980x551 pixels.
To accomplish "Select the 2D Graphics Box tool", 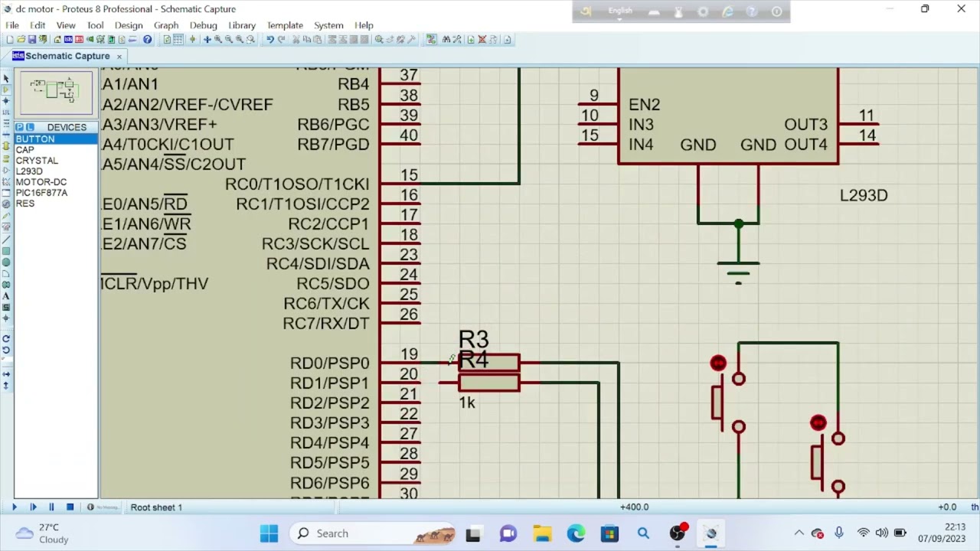I will pyautogui.click(x=6, y=251).
